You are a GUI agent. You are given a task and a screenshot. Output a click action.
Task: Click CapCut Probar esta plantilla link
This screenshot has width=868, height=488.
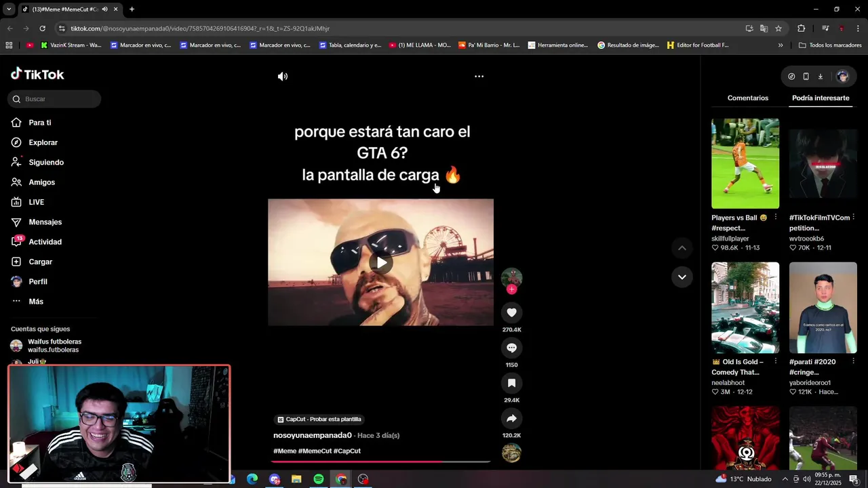click(x=319, y=420)
